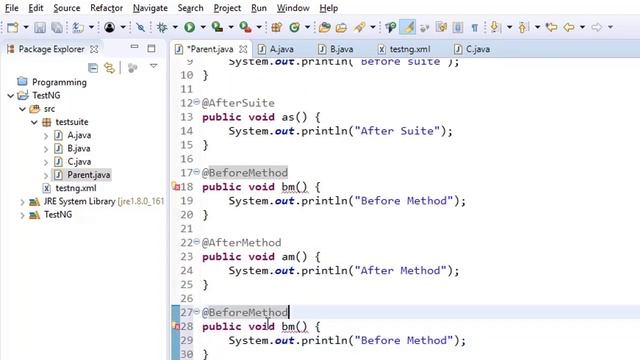Click the Skip All Breakpoints icon
The image size is (640, 360).
[x=140, y=27]
